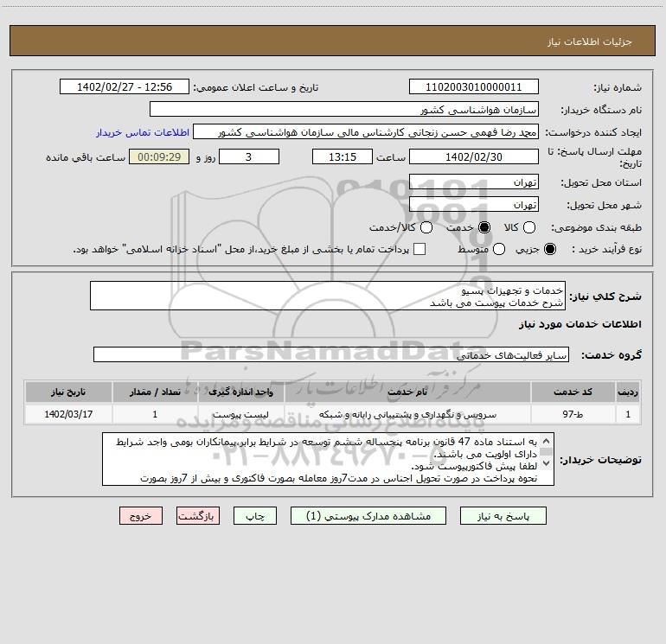Viewport: 666px width, 644px height.
Task: Select the خدمت radio button
Action: click(x=483, y=227)
